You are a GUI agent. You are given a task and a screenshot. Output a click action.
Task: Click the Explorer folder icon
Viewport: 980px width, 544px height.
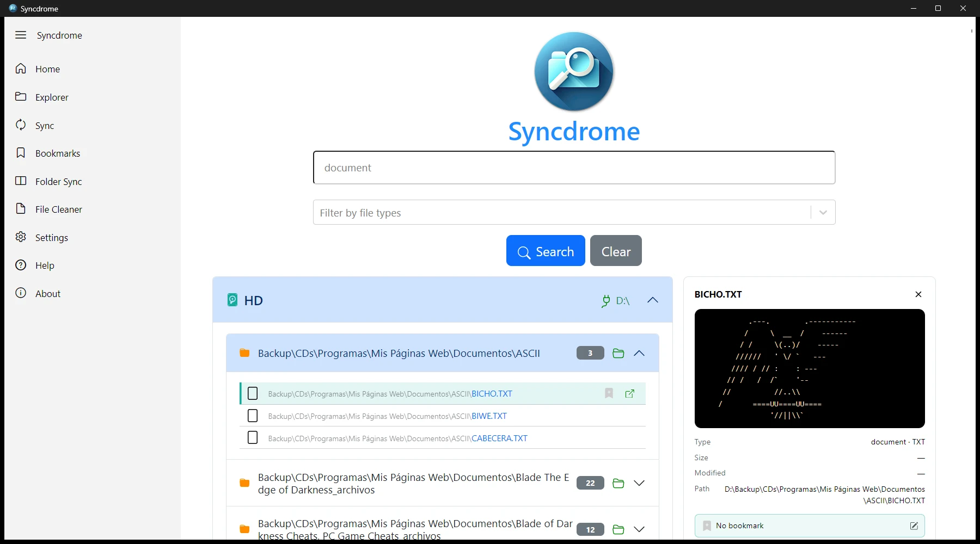pos(21,96)
